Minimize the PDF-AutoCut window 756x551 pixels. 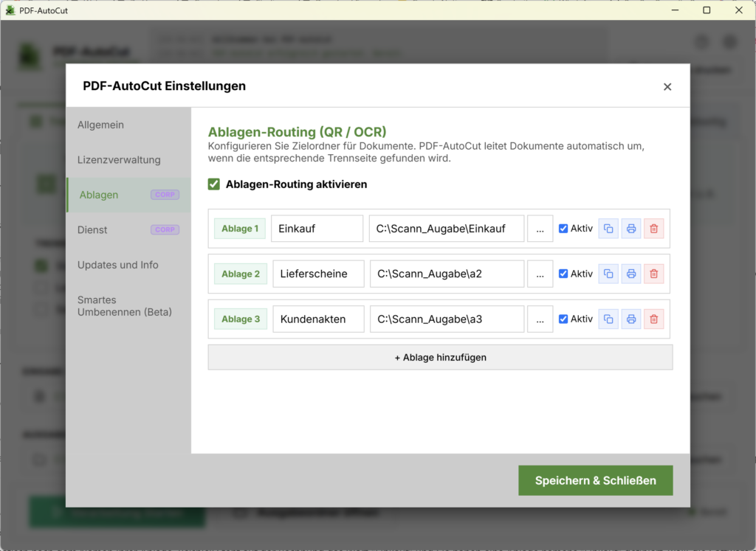675,10
